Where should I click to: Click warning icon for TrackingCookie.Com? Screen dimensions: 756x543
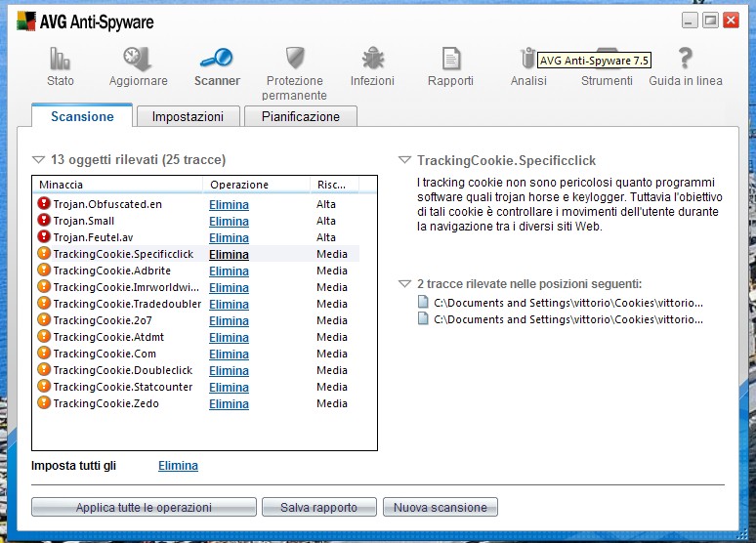pyautogui.click(x=44, y=353)
